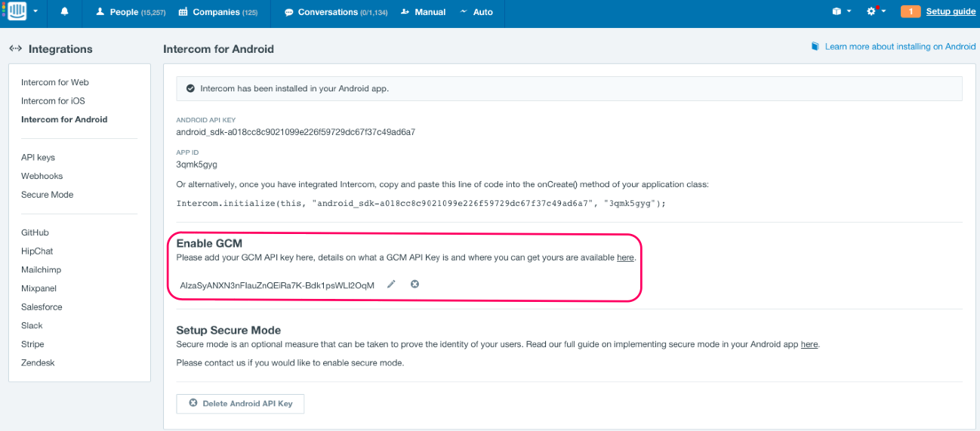
Task: Open Manual messages
Action: pyautogui.click(x=423, y=12)
